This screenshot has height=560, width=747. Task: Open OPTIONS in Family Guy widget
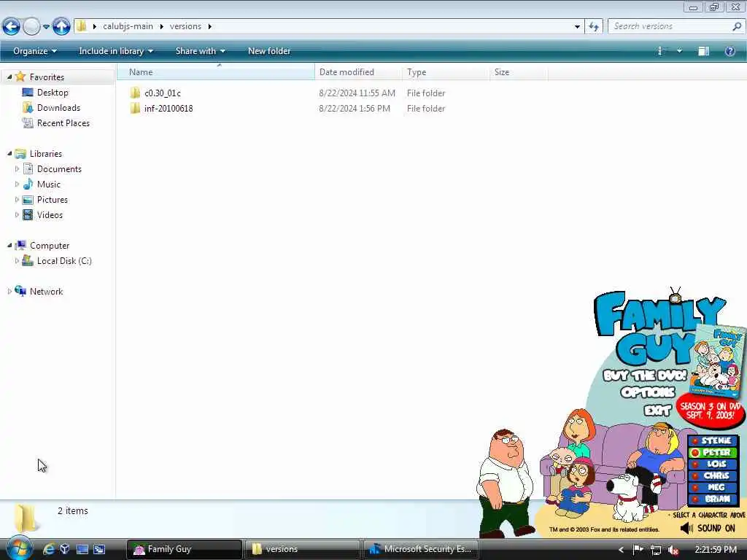(648, 392)
